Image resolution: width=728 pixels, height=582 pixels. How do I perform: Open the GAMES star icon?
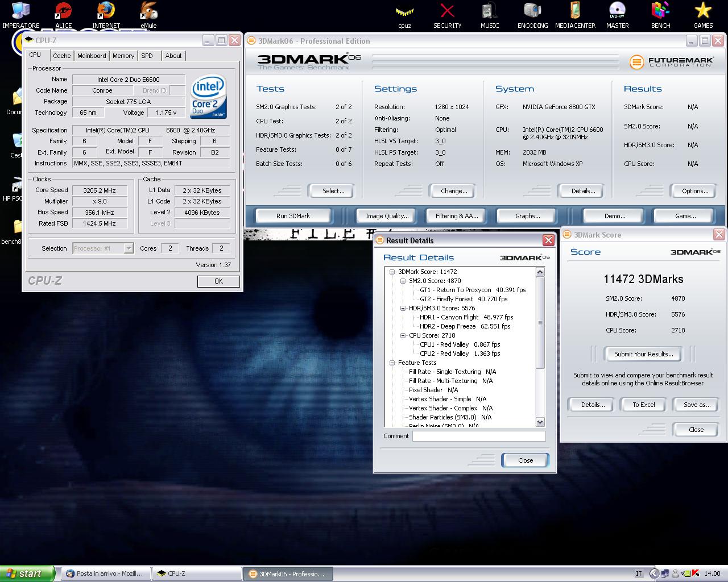pyautogui.click(x=703, y=14)
